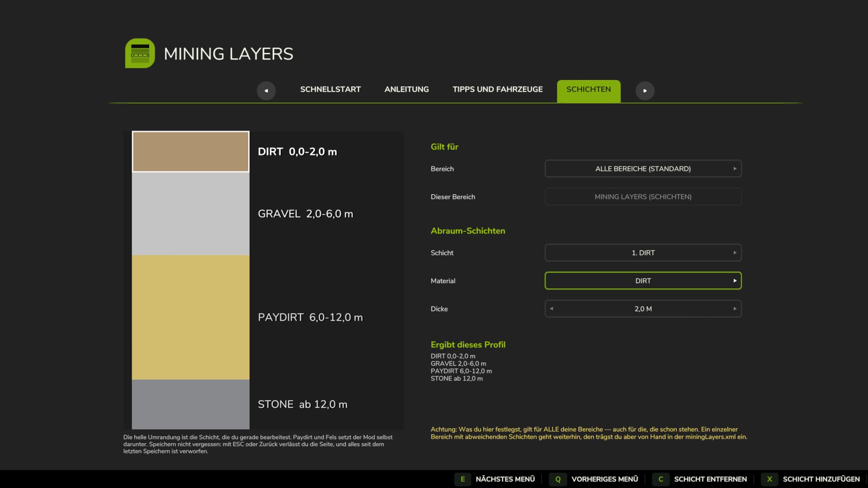
Task: Click the Material row label
Action: coord(443,281)
